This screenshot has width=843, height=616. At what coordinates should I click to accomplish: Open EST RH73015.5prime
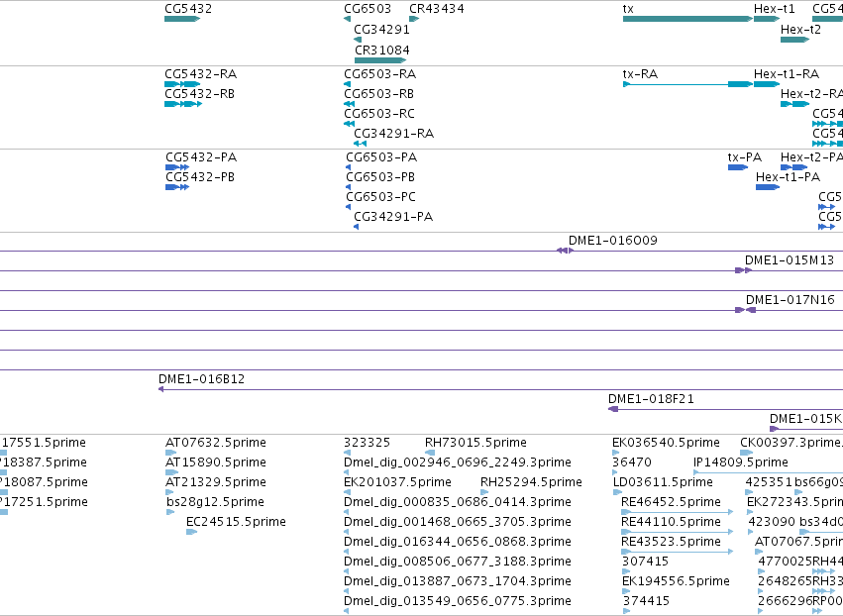click(x=475, y=443)
